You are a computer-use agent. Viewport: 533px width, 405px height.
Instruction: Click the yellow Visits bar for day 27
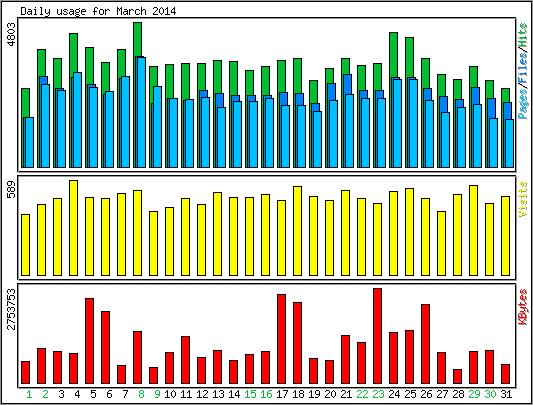441,243
